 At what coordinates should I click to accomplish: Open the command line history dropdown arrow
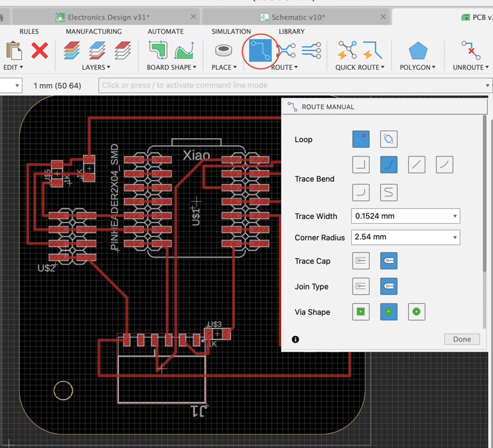point(487,86)
